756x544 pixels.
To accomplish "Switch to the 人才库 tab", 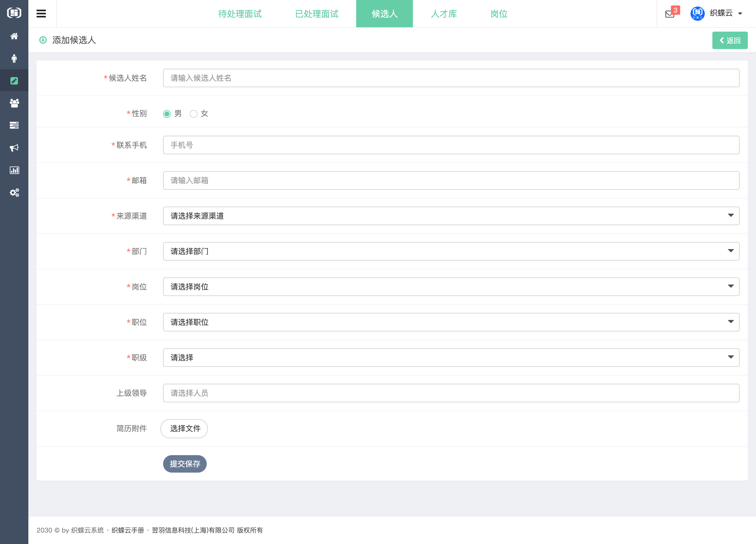I will (x=444, y=14).
